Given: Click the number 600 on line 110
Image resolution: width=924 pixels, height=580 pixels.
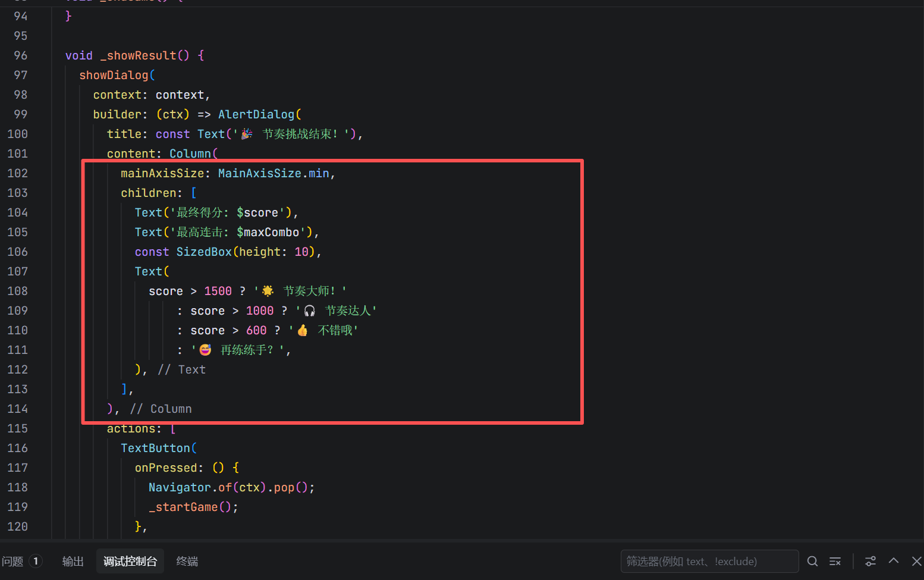Looking at the screenshot, I should [256, 330].
